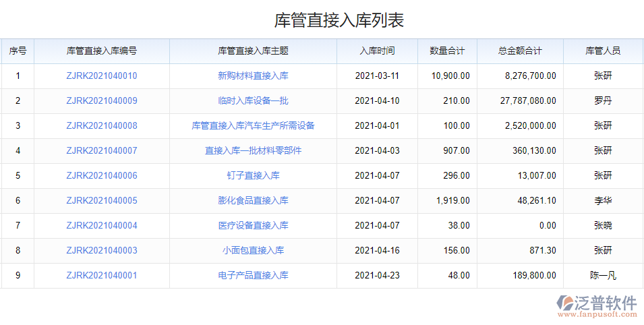This screenshot has height=325, width=644.
Task: Open record ZJRK2021040008 link
Action: tap(101, 125)
